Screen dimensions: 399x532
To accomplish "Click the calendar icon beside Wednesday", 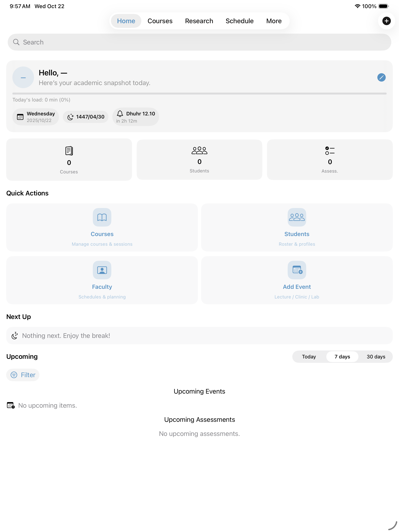I will click(20, 117).
